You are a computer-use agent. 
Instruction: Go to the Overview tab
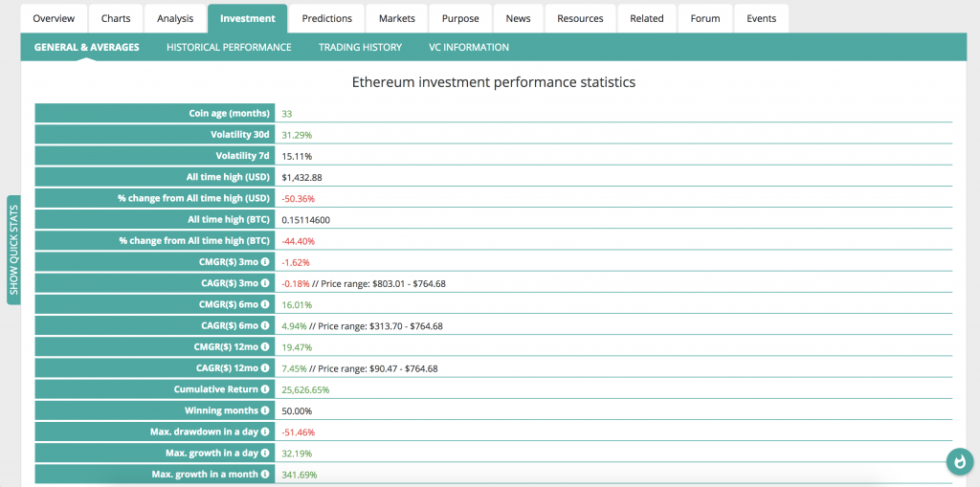[x=54, y=18]
